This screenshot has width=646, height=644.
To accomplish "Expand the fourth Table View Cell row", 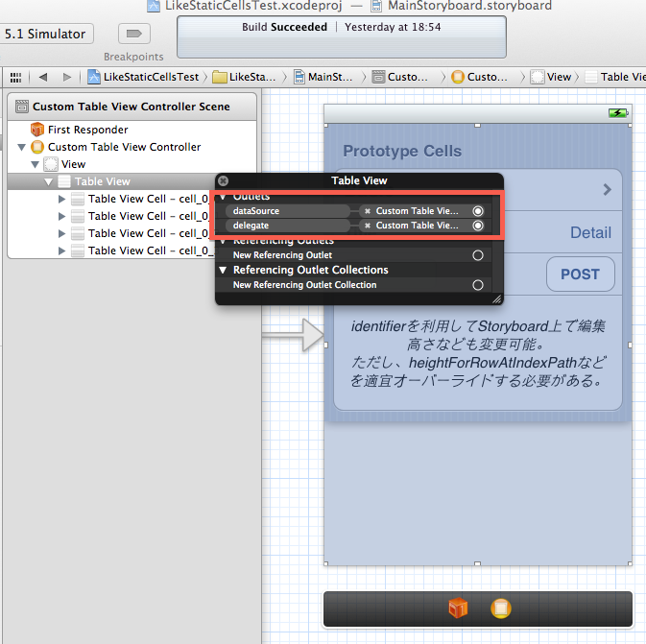I will [x=61, y=250].
